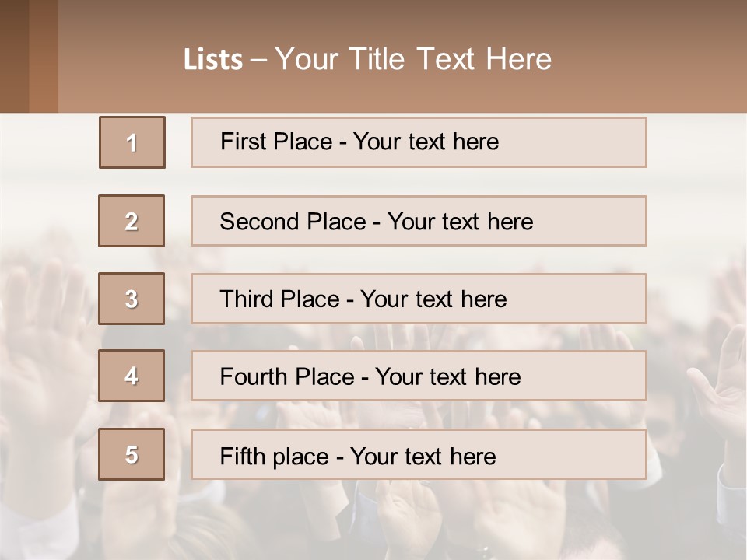
Task: Click the lighter brown vertical stripe in header
Action: pos(44,56)
